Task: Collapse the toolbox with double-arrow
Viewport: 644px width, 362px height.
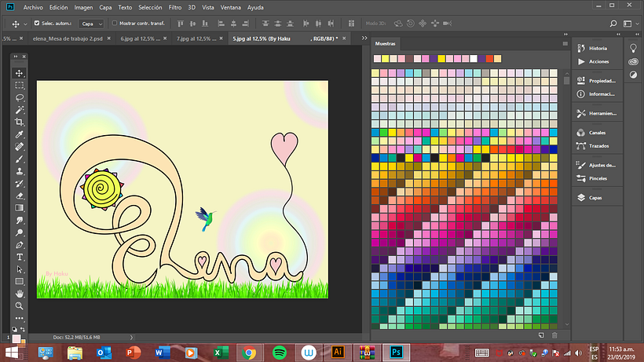Action: [x=16, y=57]
